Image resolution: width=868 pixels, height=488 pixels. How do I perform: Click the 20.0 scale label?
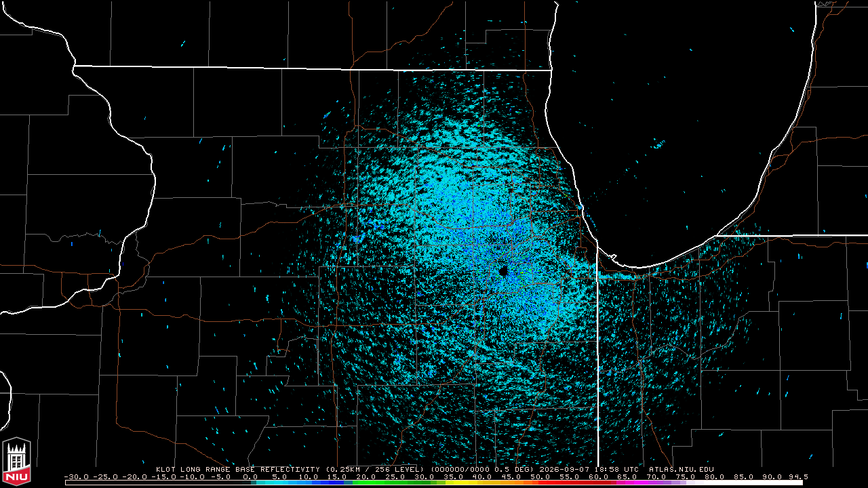point(366,476)
